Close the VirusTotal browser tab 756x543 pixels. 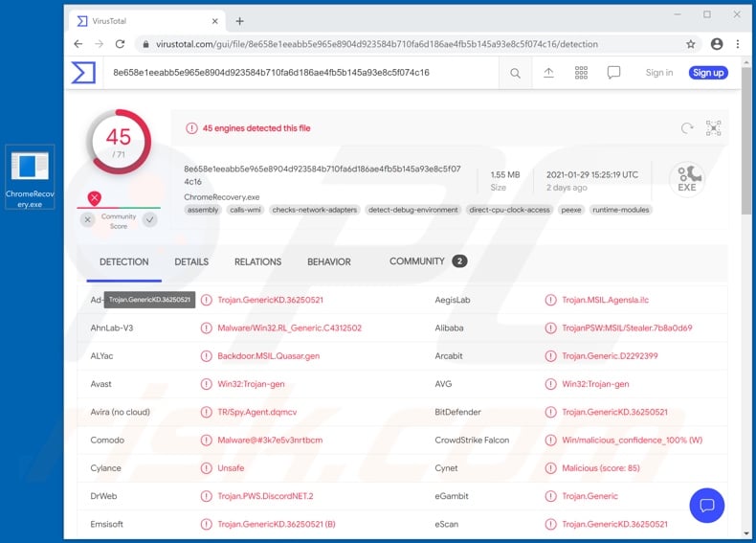[215, 21]
